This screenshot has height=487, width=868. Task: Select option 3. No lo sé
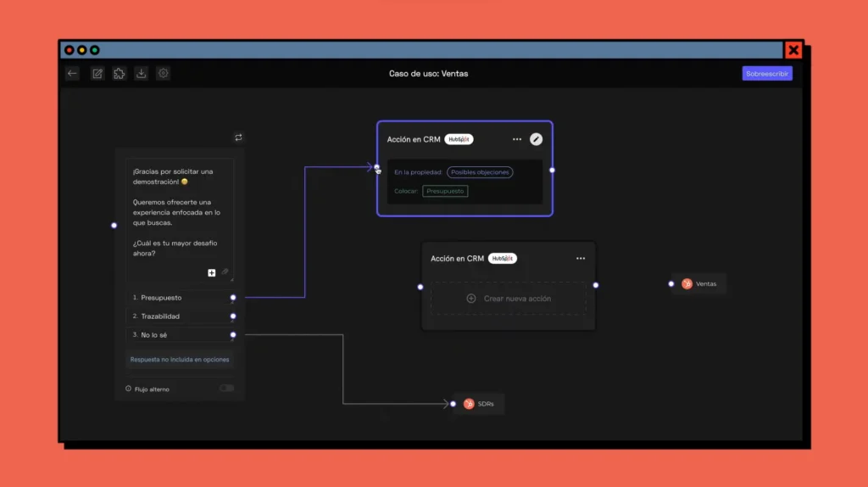pyautogui.click(x=181, y=334)
